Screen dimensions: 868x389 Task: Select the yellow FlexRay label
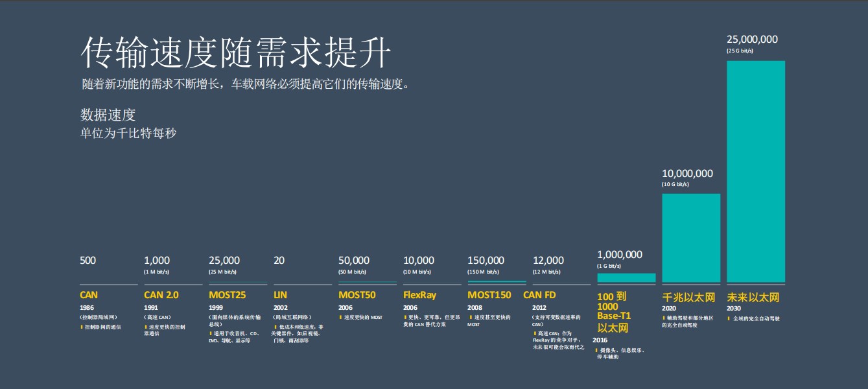419,295
